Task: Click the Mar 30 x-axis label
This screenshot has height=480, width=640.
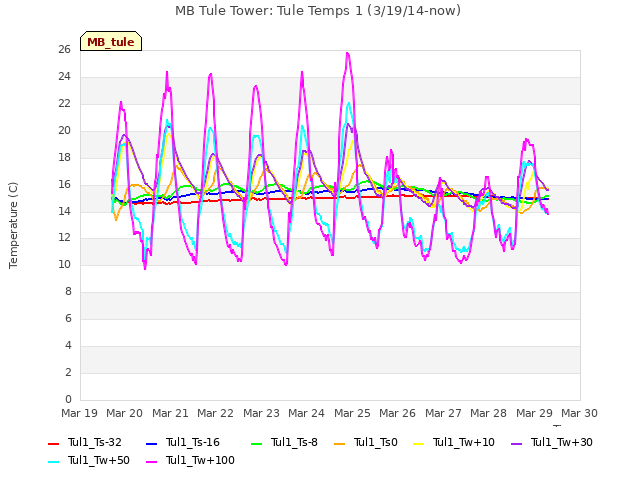Action: click(x=580, y=413)
